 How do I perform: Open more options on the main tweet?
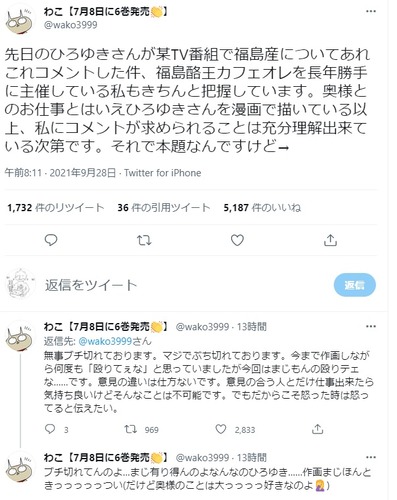(x=371, y=11)
